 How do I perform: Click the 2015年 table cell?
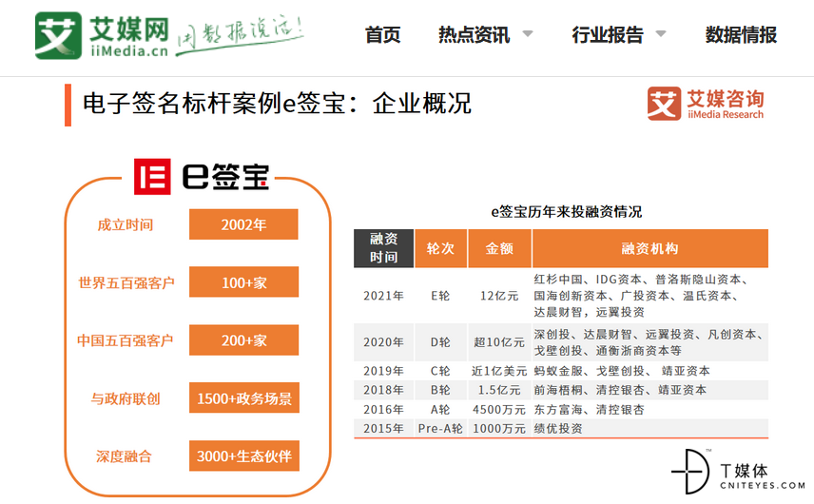[x=383, y=429]
